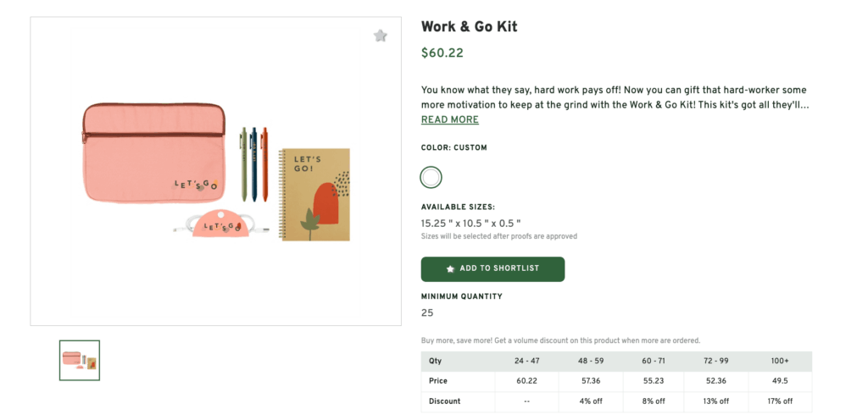Click the star icon inside the shortlist button

[x=450, y=268]
